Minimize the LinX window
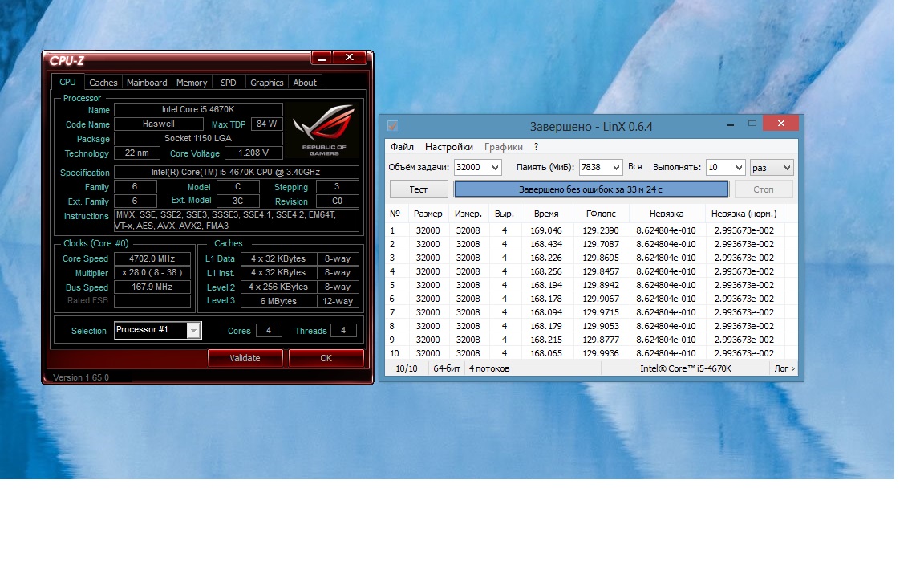This screenshot has width=924, height=578. (x=731, y=124)
